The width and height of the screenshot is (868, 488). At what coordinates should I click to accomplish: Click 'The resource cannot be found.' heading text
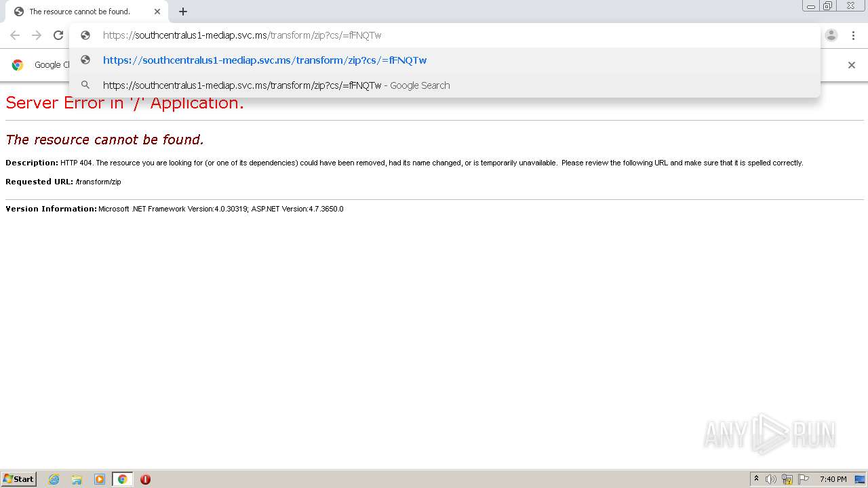pyautogui.click(x=104, y=140)
